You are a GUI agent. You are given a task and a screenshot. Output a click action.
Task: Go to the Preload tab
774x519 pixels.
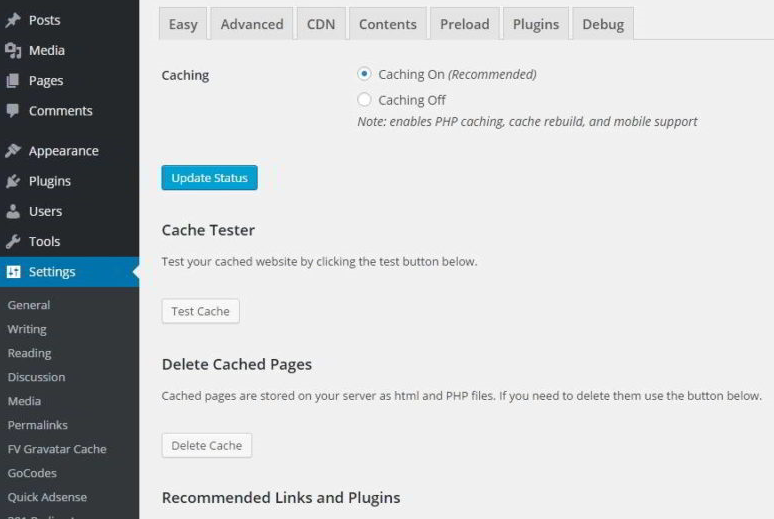point(465,24)
